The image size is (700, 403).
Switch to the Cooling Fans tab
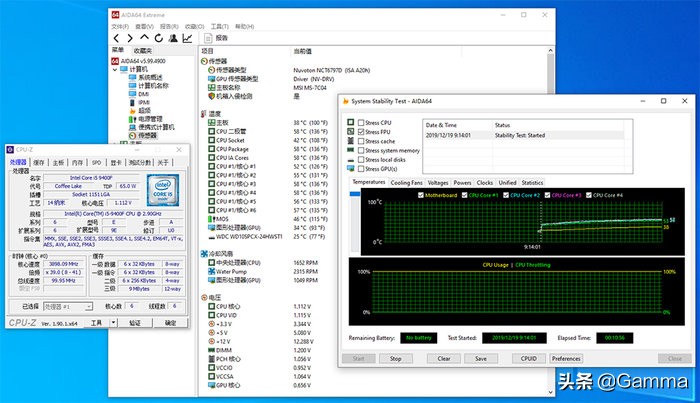coord(406,183)
